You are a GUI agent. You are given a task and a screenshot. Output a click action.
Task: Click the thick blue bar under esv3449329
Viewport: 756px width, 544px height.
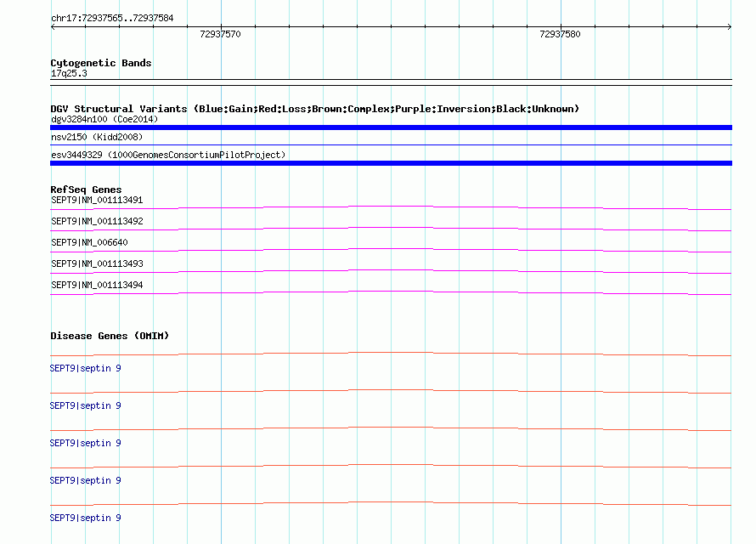tap(391, 163)
